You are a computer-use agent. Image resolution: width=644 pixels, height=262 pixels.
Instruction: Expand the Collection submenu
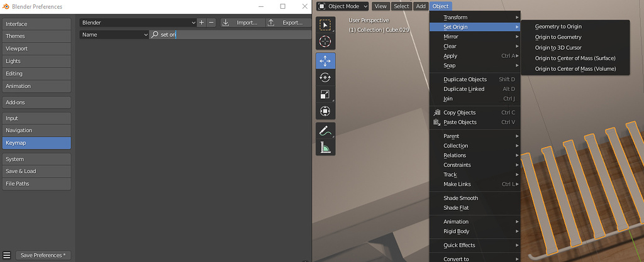point(475,146)
